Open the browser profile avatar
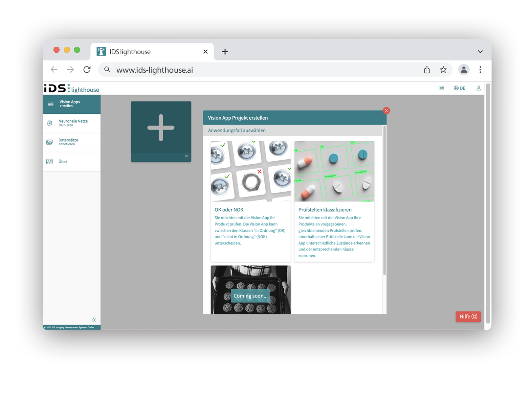Screen dimensions: 532x403 464,70
